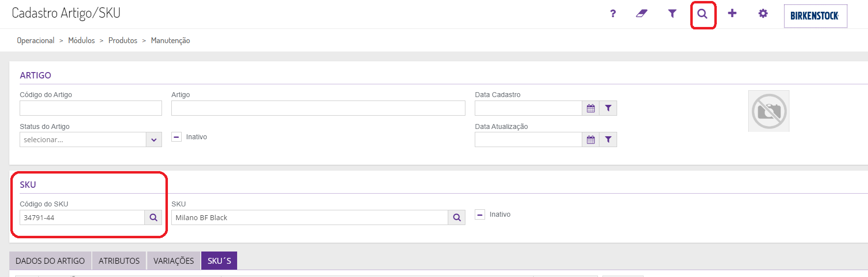Screen dimensions: 868x277
Task: Click the Código do Artigo input field
Action: click(91, 108)
